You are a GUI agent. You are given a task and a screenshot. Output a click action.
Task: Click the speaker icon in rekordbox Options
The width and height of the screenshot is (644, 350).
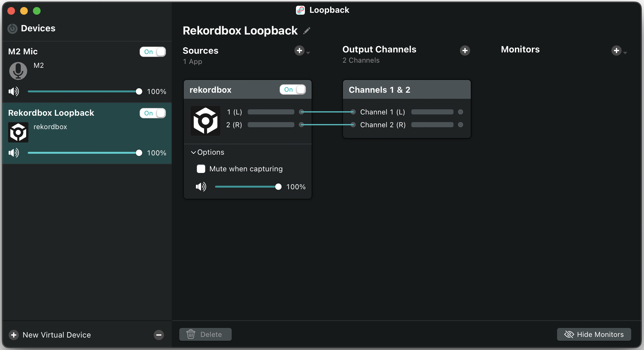[x=201, y=187]
